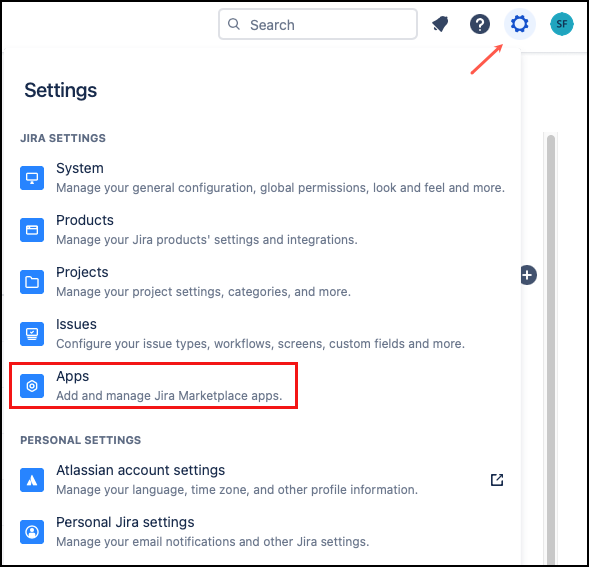Open the System settings entry

tap(263, 178)
